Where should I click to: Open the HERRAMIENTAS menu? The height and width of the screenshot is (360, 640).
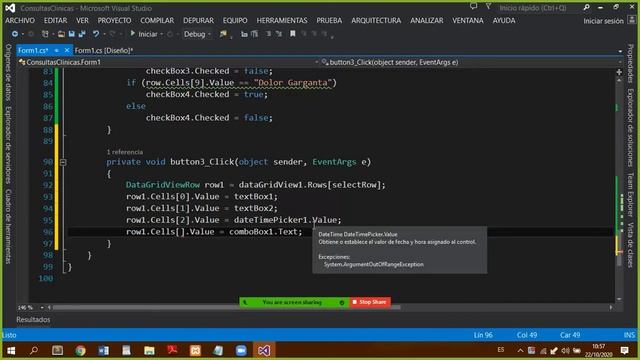click(282, 20)
